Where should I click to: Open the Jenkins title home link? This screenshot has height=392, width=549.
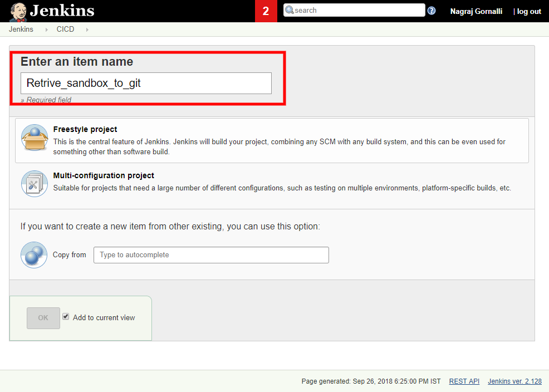pyautogui.click(x=62, y=11)
